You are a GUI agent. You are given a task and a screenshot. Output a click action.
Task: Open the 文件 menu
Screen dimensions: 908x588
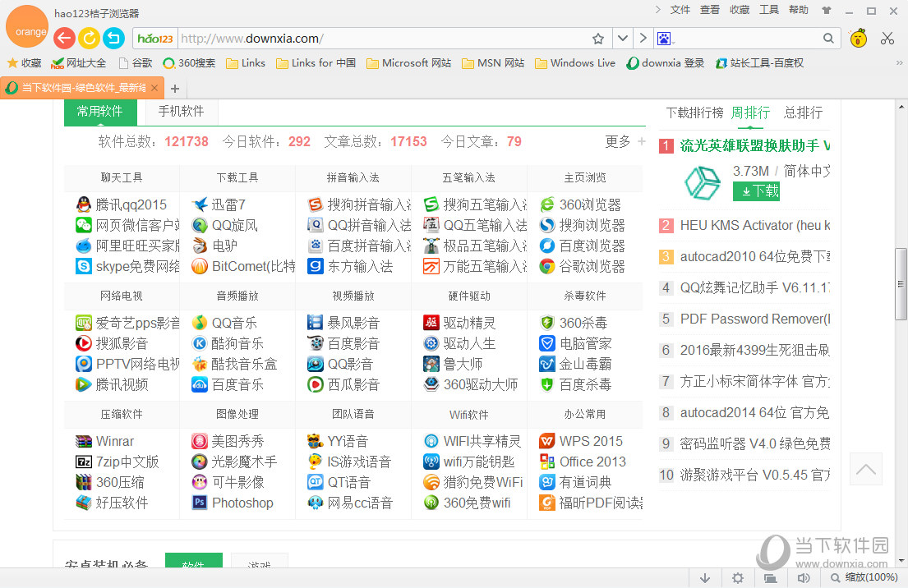[680, 10]
